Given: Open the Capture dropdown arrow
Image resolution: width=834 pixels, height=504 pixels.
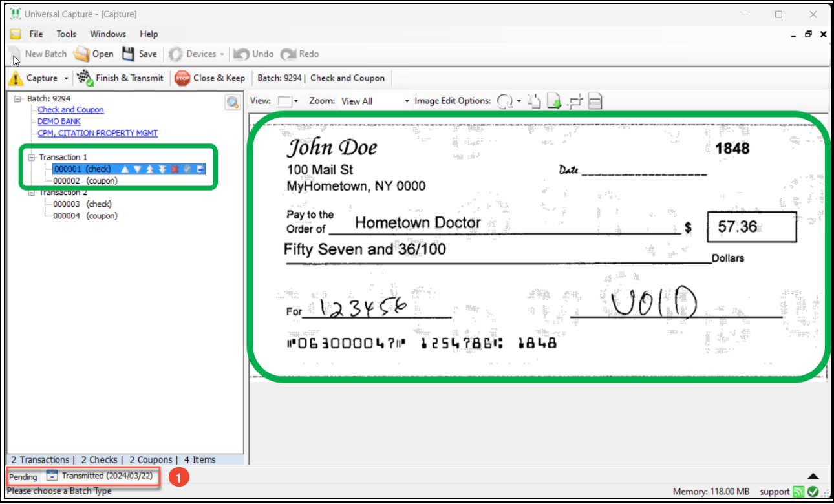Looking at the screenshot, I should [66, 79].
